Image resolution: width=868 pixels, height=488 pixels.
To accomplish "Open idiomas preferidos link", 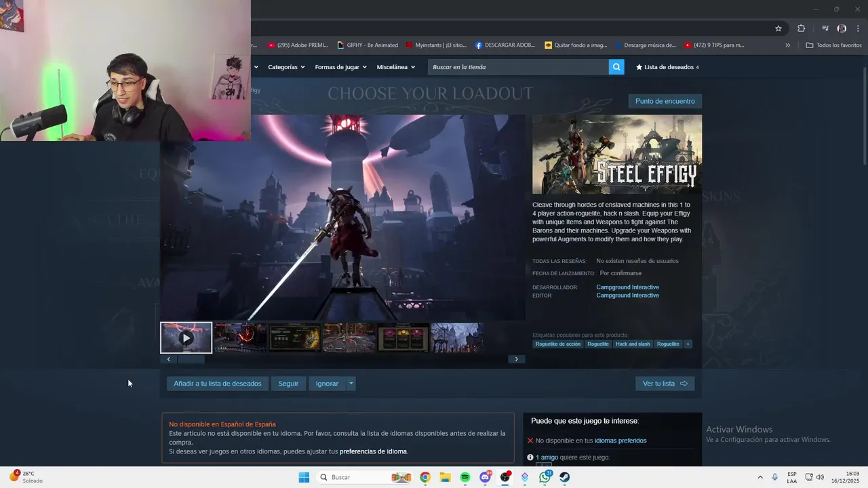I will tap(620, 441).
